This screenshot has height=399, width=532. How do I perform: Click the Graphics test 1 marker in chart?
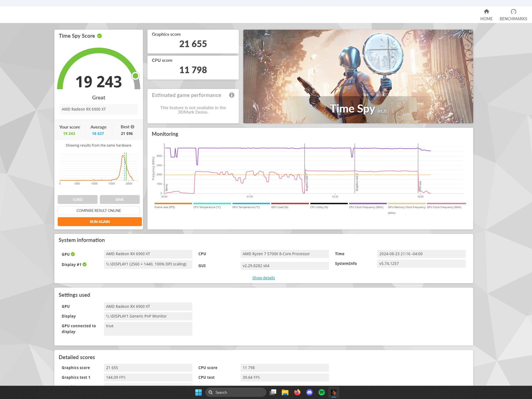[307, 183]
